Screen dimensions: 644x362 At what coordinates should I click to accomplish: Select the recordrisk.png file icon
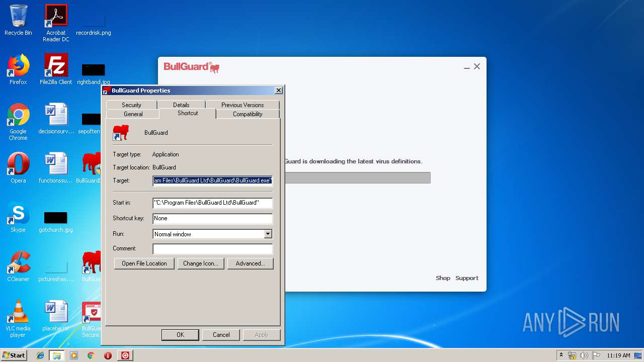[94, 23]
